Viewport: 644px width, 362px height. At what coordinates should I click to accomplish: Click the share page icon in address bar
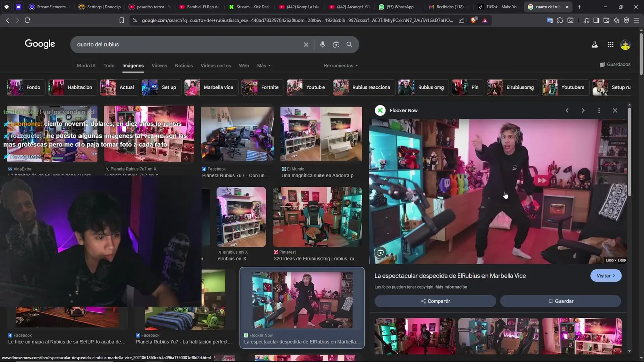[461, 20]
